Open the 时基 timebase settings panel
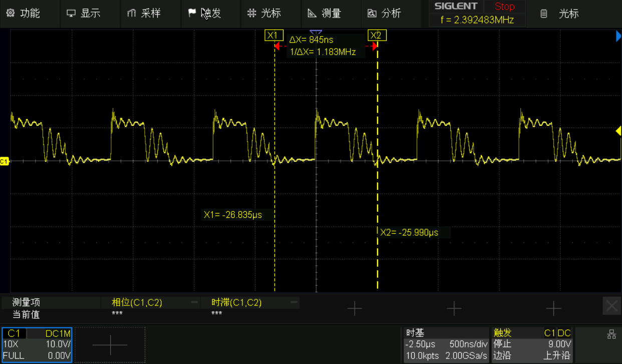 click(x=446, y=345)
